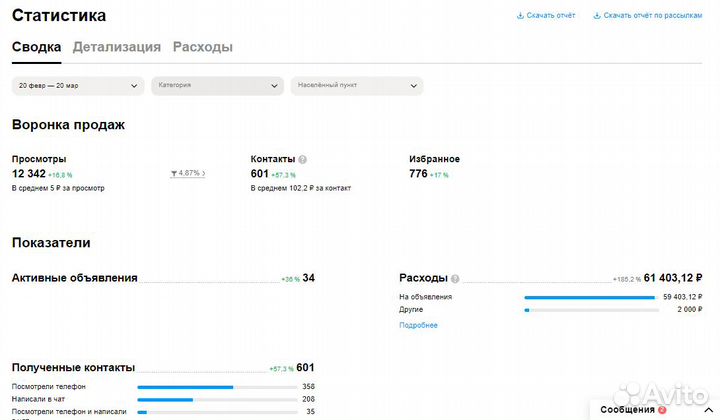The height and width of the screenshot is (420, 720).
Task: Select the Сводка tab
Action: point(36,47)
